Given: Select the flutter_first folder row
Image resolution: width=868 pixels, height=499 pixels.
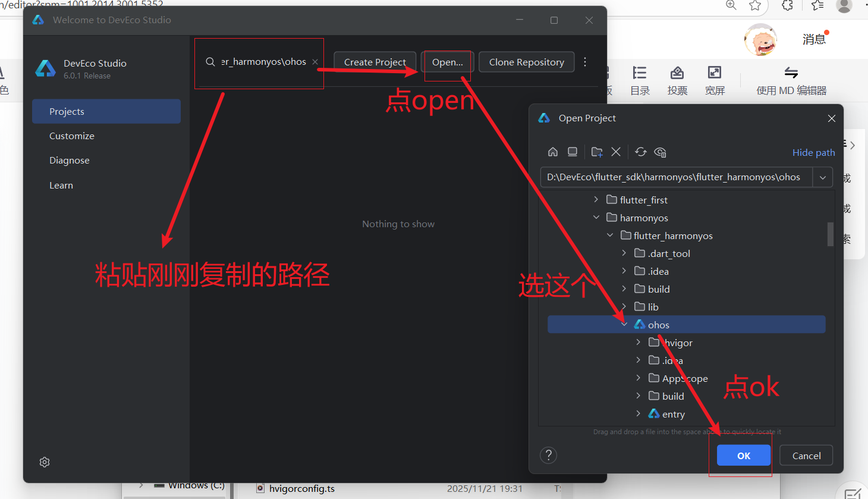Looking at the screenshot, I should (687, 200).
